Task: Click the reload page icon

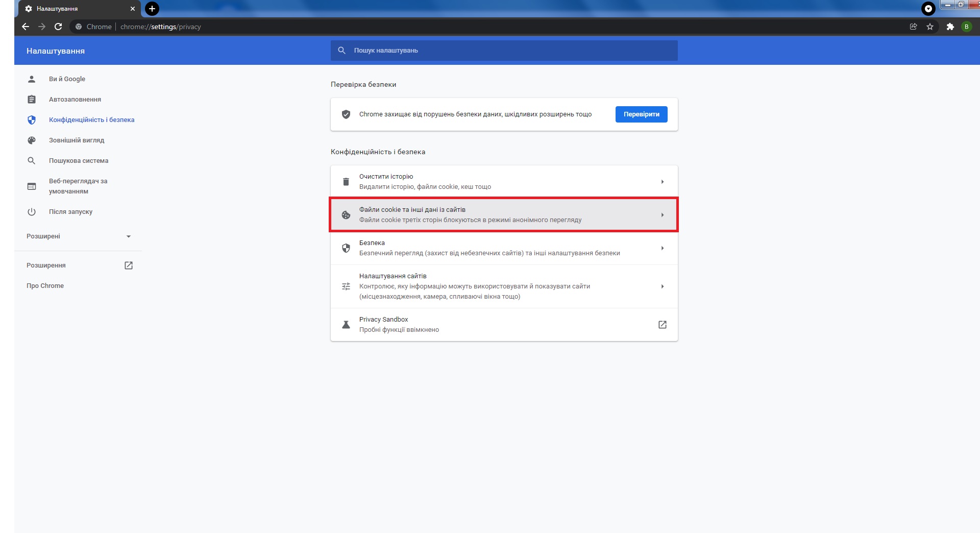Action: coord(58,27)
